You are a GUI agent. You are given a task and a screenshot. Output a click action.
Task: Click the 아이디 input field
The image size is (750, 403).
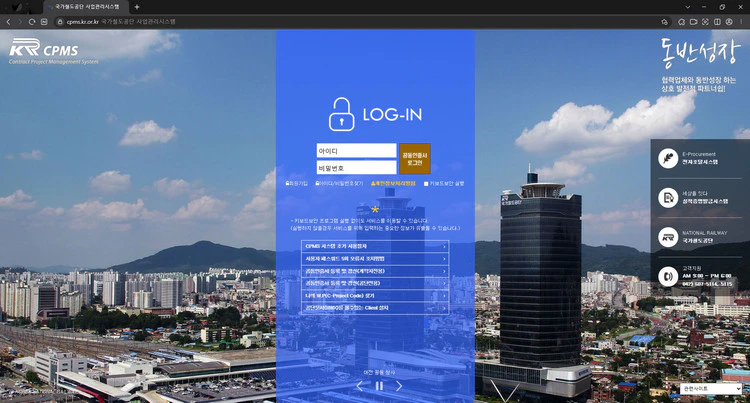click(356, 151)
